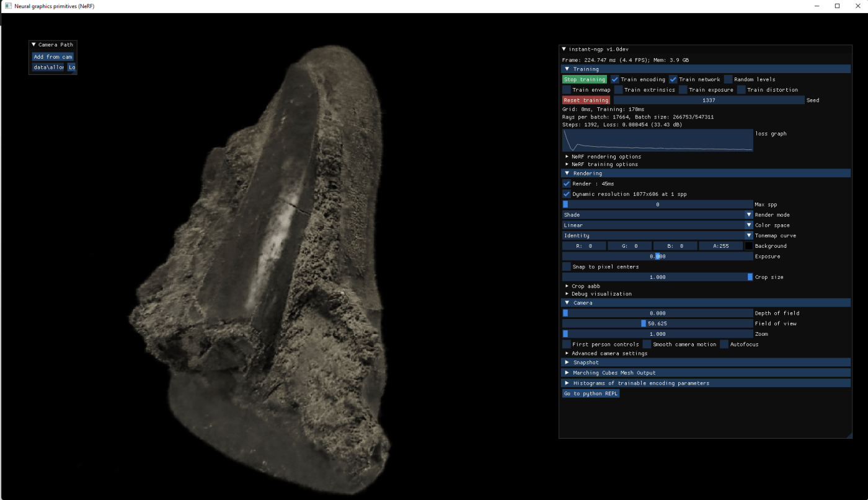Screen dimensions: 868x500
Task: Open the Render mode dropdown
Action: point(657,215)
